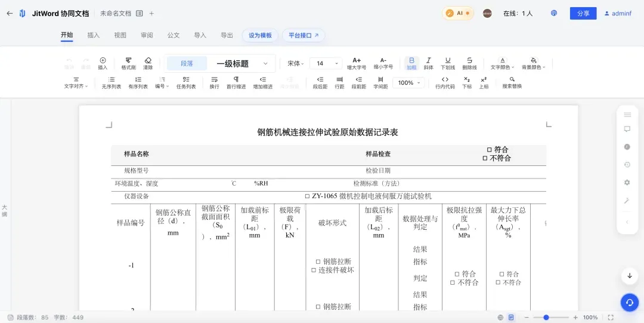
Task: Click the scroll-down arrow round button
Action: coord(629,276)
